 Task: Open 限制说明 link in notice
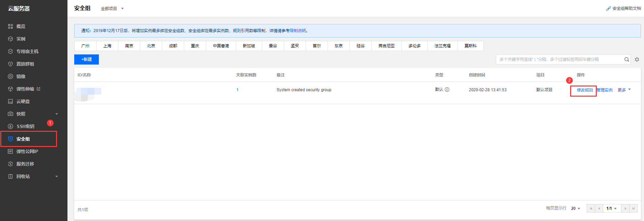[298, 31]
